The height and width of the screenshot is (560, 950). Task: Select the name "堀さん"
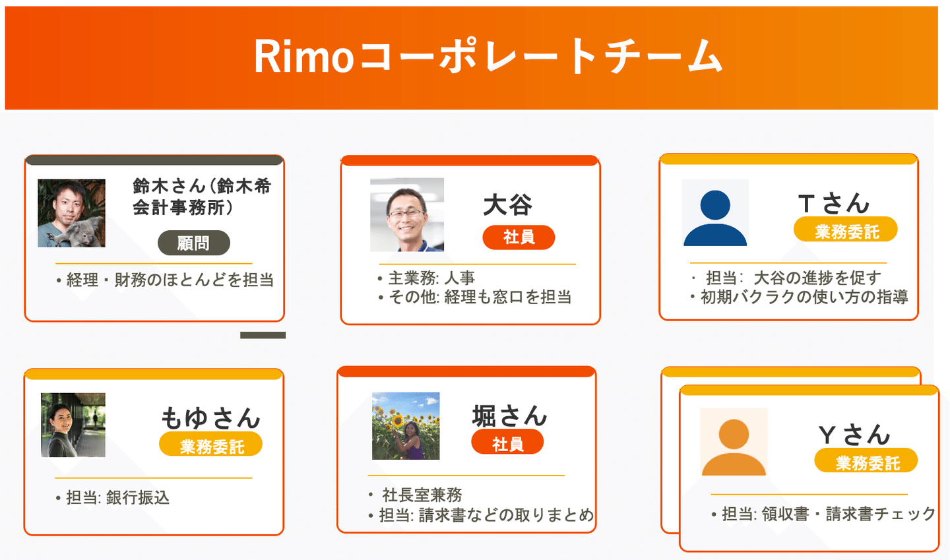510,416
